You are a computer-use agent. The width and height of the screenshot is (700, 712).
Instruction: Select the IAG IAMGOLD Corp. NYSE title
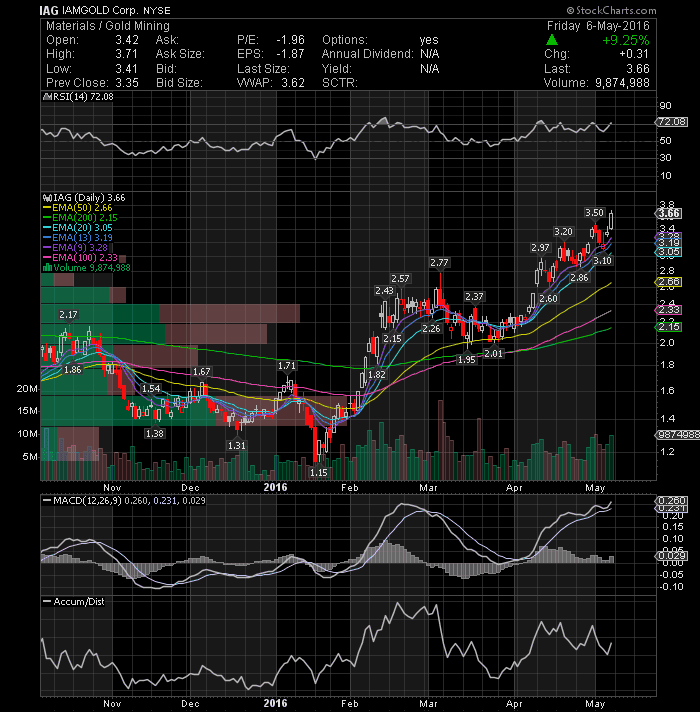[x=105, y=10]
